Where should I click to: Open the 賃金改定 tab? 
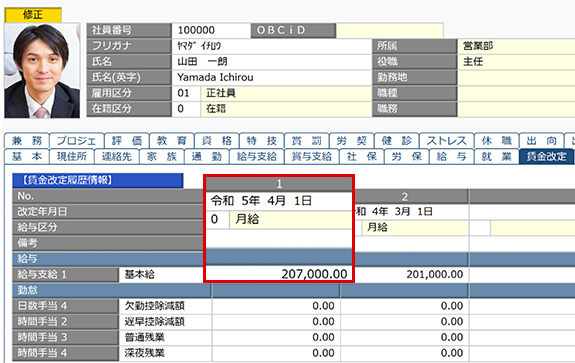tap(546, 157)
